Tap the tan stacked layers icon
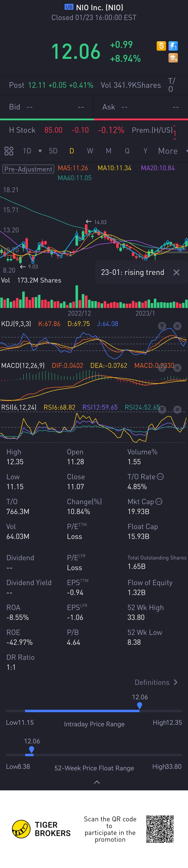Image resolution: width=188 pixels, height=868 pixels. click(x=173, y=58)
